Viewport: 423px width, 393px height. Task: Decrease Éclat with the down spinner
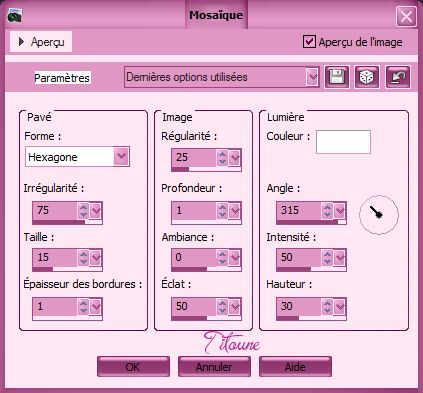(x=222, y=311)
